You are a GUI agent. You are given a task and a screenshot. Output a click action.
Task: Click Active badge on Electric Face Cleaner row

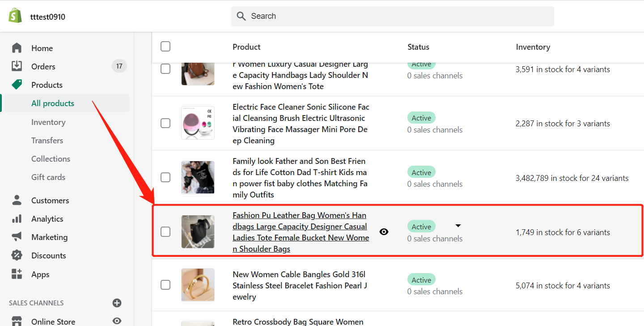click(x=421, y=118)
